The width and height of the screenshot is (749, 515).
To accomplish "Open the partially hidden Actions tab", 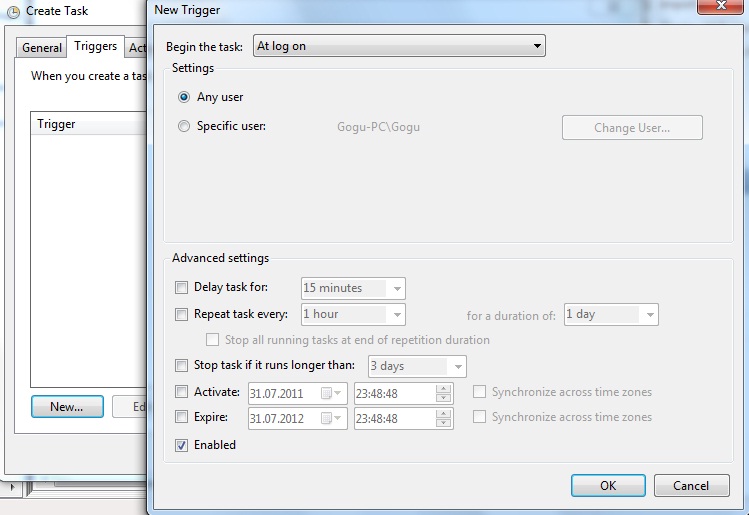I will [137, 48].
